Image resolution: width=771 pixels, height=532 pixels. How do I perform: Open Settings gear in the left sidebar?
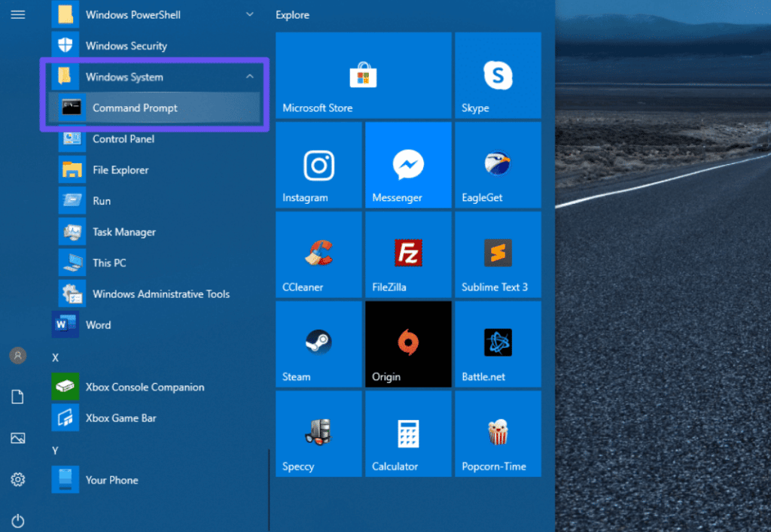click(x=18, y=479)
